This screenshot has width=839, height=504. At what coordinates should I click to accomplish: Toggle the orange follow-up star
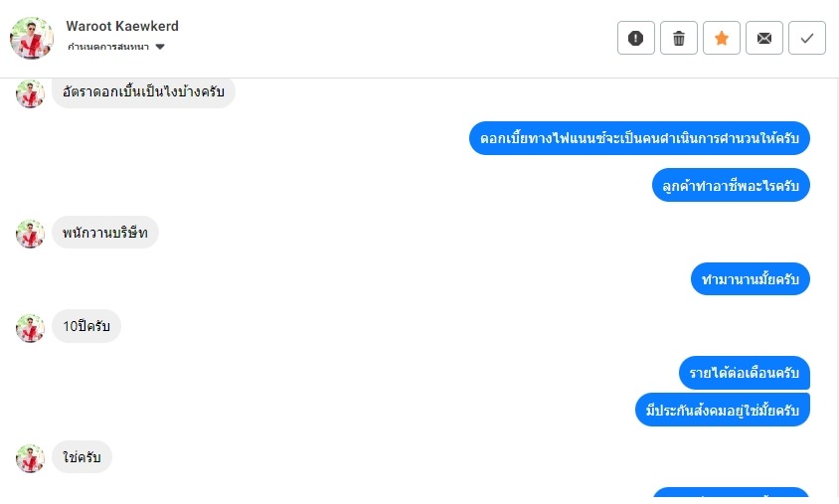pos(722,38)
